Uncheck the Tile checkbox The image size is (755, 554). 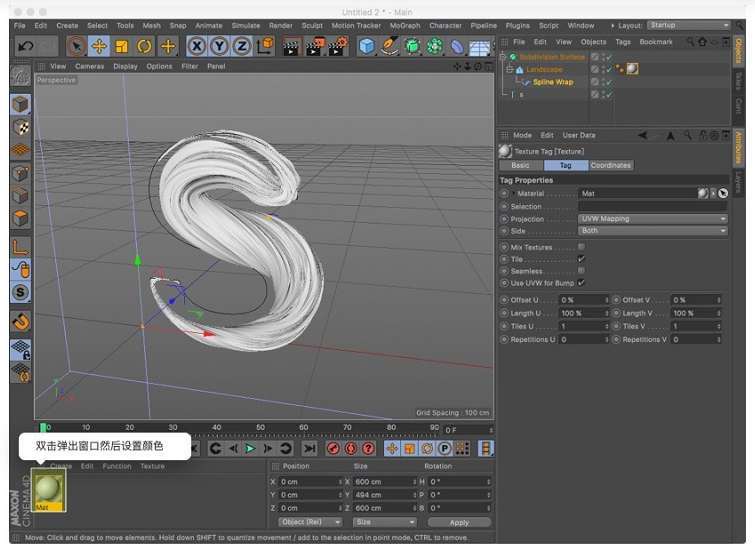tap(581, 259)
